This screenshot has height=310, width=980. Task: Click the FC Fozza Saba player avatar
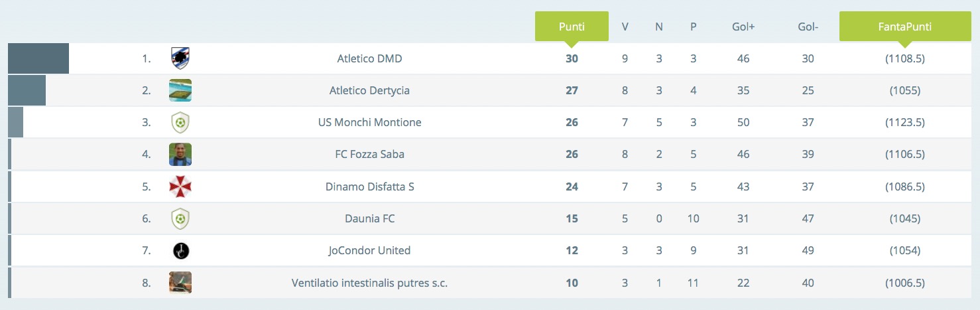coord(180,154)
